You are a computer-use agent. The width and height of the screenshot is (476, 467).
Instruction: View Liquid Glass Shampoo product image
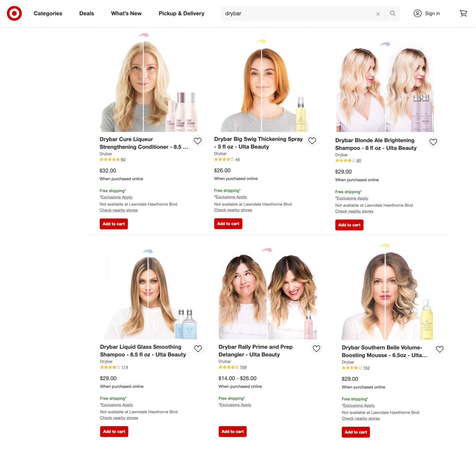[151, 294]
